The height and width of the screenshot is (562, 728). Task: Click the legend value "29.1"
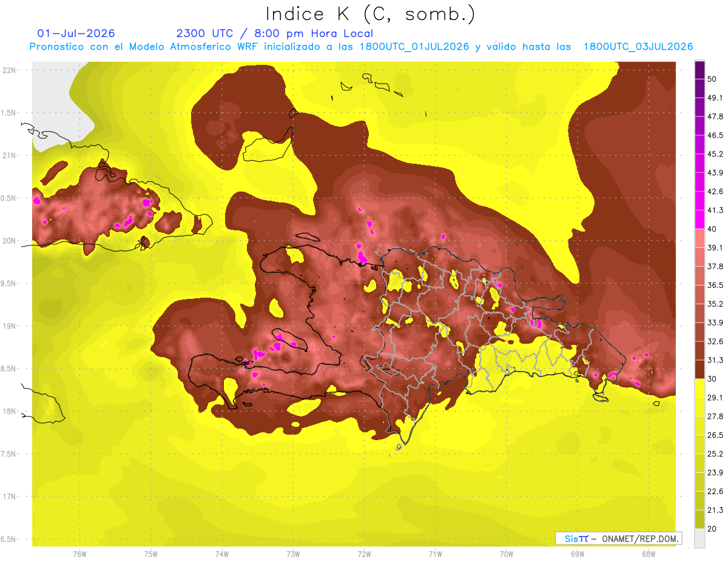tap(715, 397)
